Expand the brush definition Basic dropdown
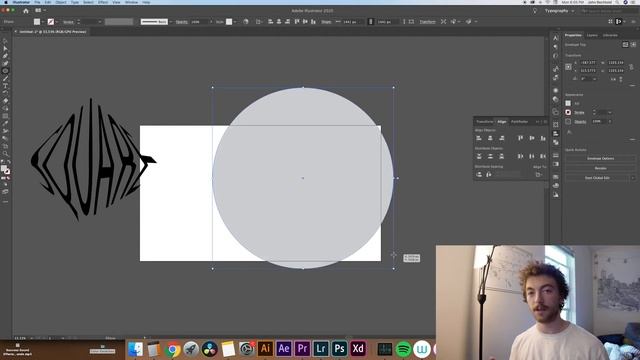Viewport: 640px width, 360px height. click(170, 22)
